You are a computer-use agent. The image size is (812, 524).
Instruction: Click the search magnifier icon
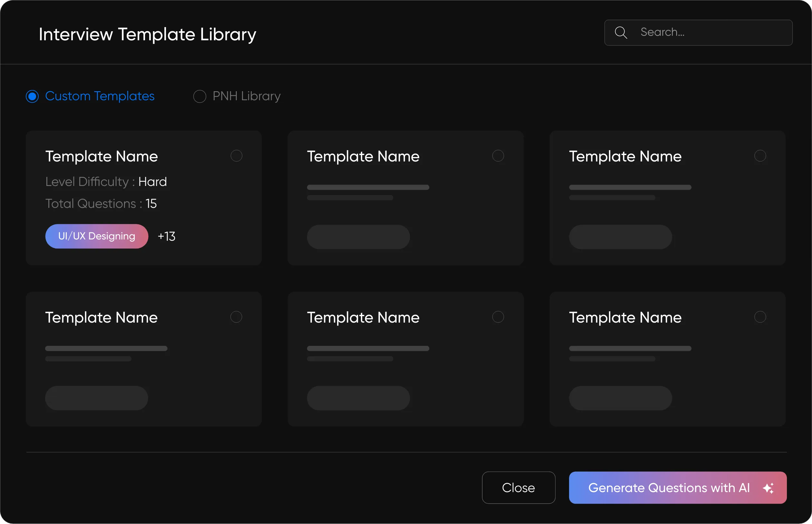click(621, 32)
